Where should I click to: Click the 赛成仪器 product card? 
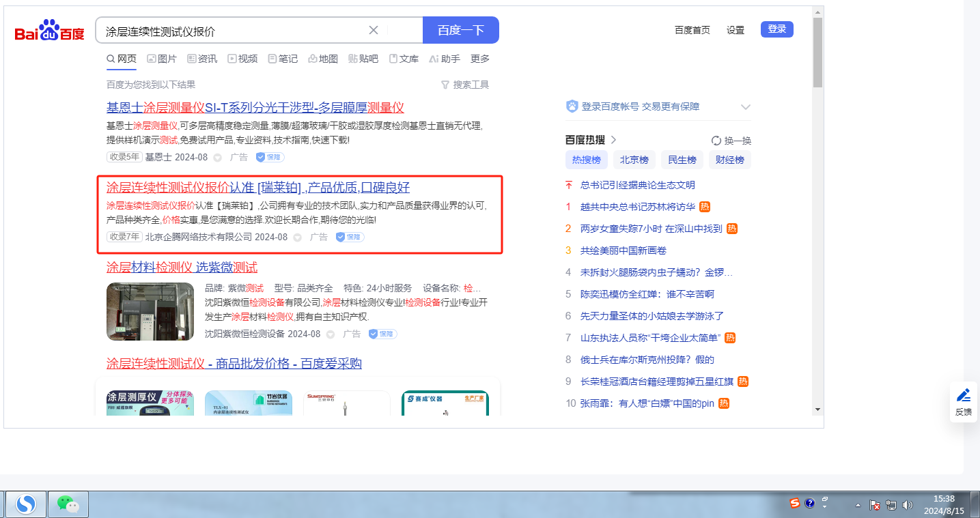(445, 403)
